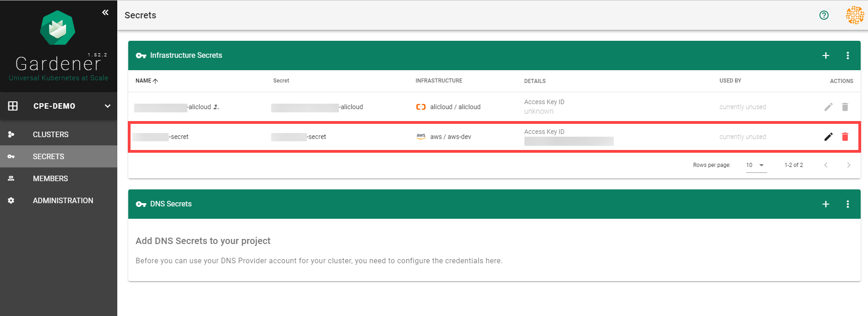Open the help question mark icon

click(x=824, y=15)
